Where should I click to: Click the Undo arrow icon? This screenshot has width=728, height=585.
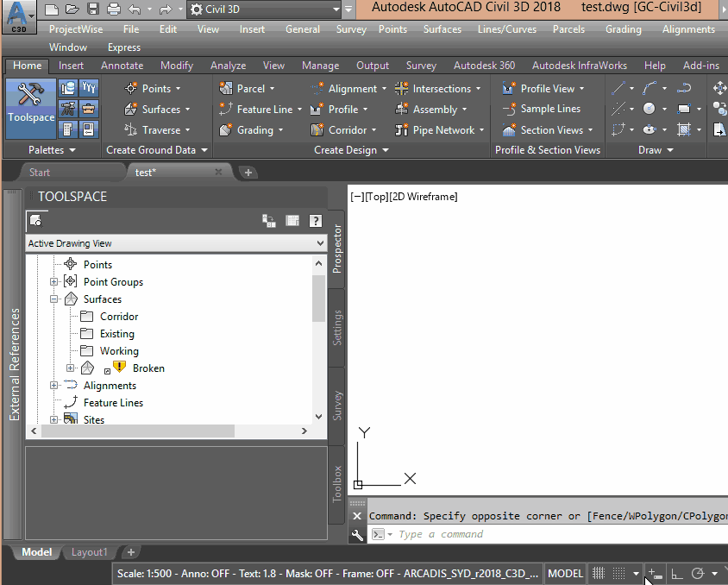click(x=135, y=9)
